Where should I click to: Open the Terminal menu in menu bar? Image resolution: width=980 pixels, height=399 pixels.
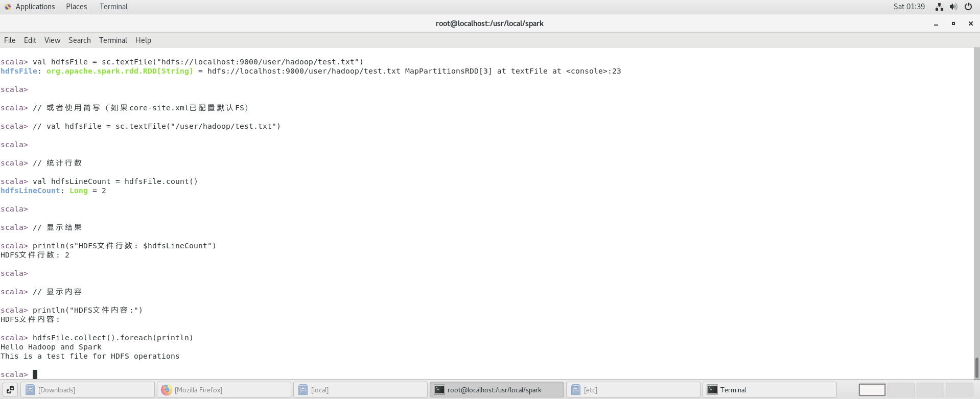(113, 40)
